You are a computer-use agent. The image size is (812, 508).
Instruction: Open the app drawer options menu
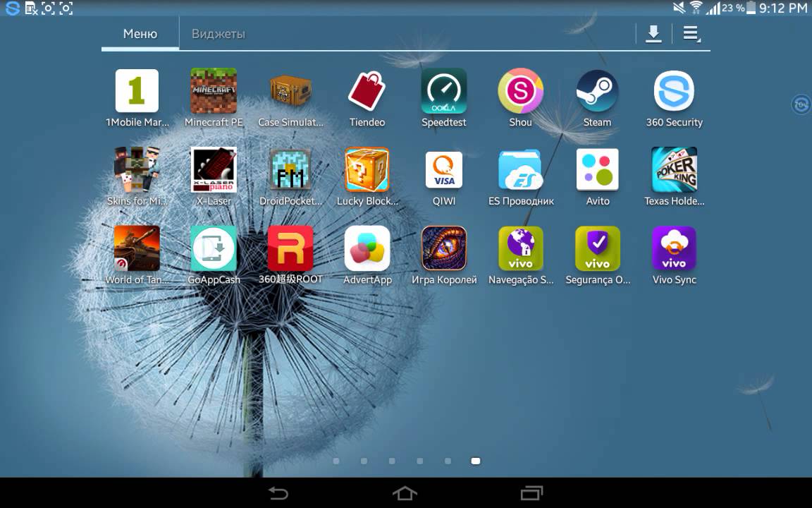coord(691,34)
